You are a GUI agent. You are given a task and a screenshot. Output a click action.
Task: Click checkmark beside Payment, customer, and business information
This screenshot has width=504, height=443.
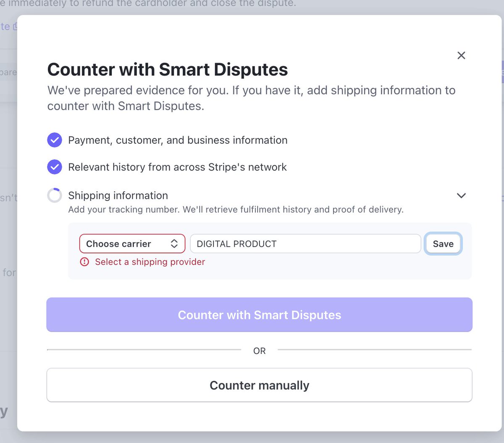click(55, 140)
